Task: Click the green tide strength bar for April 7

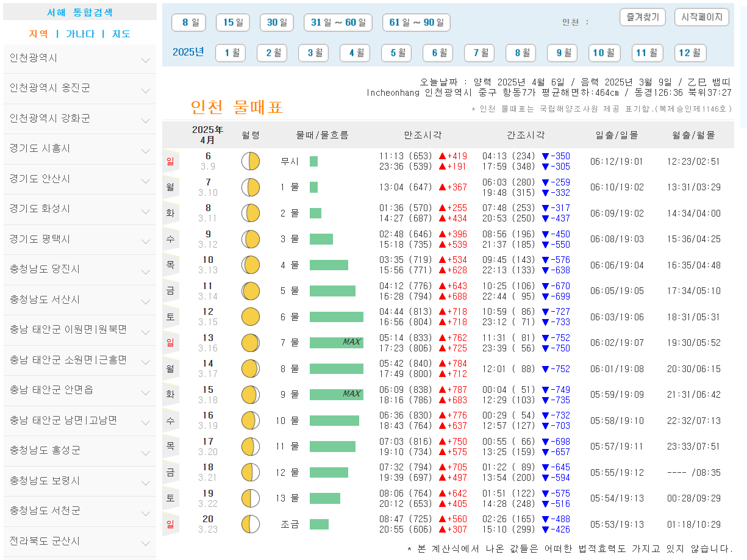Action: point(315,187)
